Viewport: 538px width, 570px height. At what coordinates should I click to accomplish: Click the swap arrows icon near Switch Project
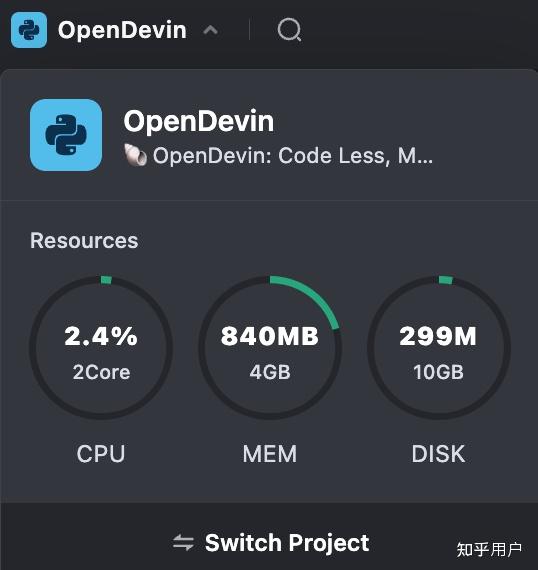click(183, 542)
